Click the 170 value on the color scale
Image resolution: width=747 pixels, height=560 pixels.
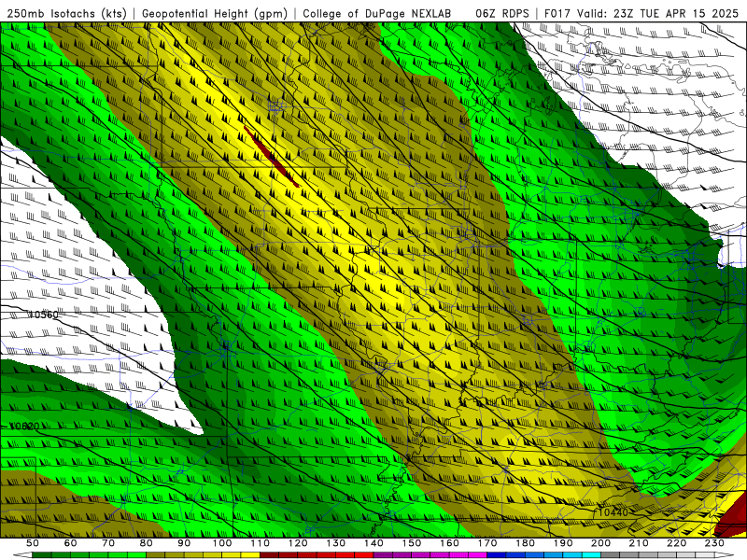point(486,543)
